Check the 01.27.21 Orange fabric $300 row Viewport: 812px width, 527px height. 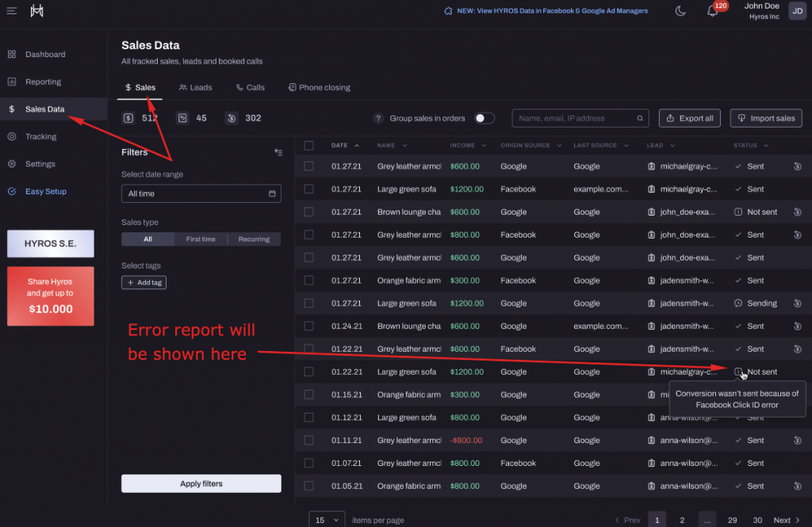tap(308, 281)
